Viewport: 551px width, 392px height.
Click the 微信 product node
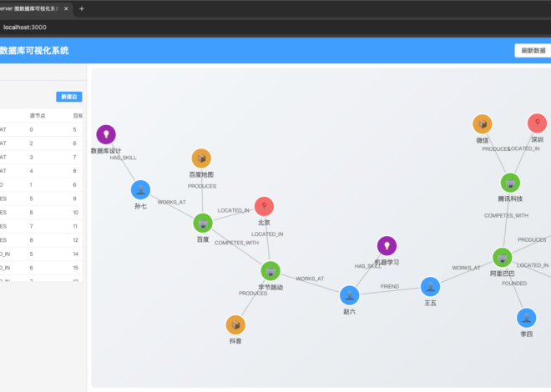(x=483, y=124)
